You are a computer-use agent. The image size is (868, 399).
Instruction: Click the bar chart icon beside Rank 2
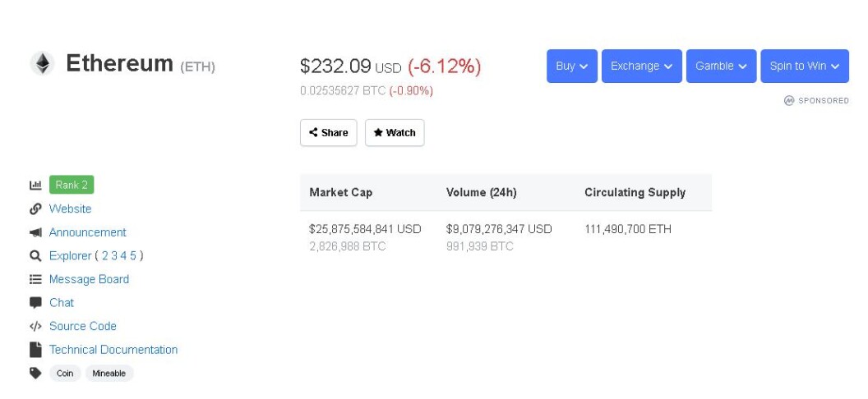pyautogui.click(x=35, y=185)
